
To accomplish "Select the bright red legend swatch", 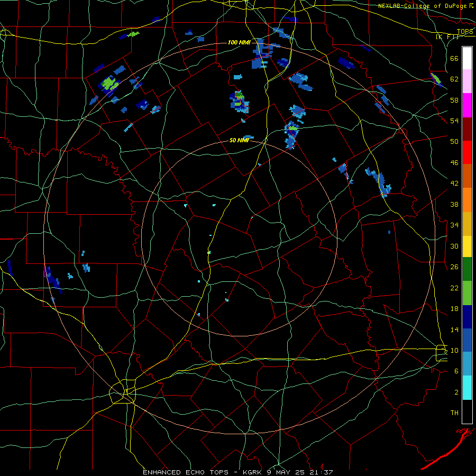I will [x=467, y=152].
